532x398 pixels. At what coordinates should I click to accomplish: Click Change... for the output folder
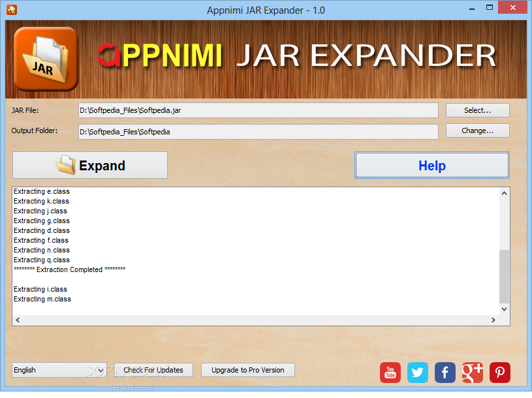pos(477,130)
